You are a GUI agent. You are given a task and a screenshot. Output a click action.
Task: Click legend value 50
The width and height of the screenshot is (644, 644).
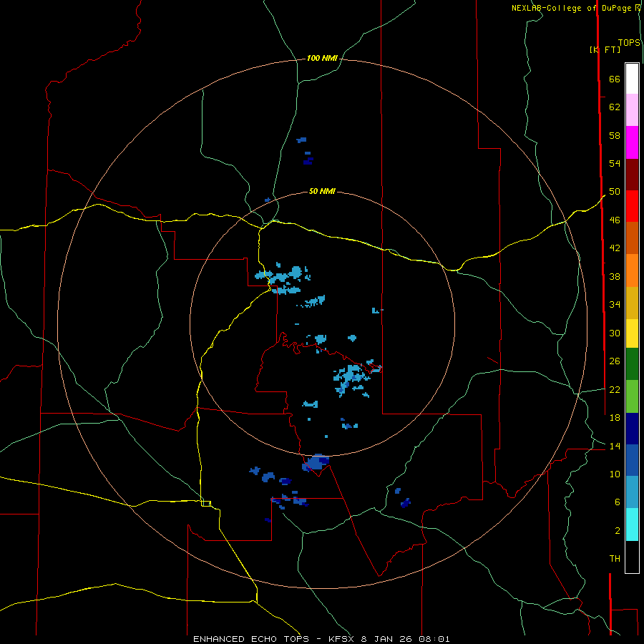615,192
